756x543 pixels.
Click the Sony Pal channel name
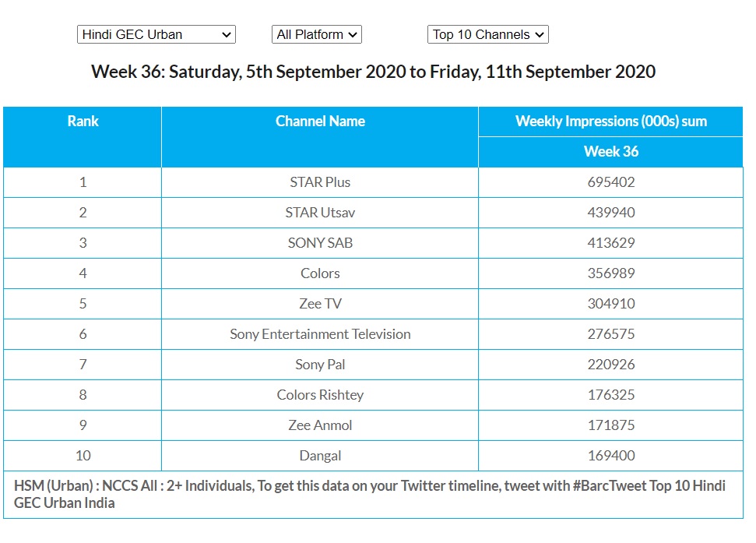(320, 365)
